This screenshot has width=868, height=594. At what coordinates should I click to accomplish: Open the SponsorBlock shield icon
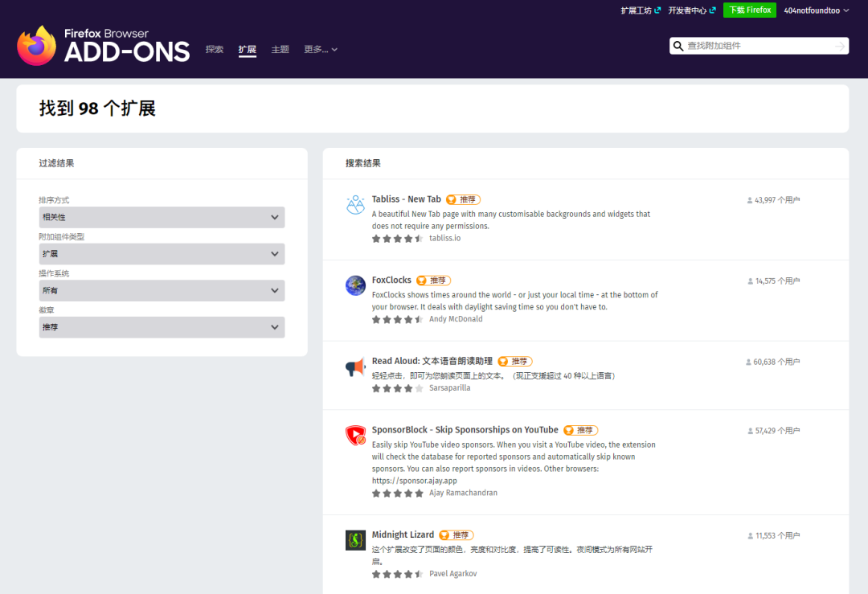[x=355, y=435]
